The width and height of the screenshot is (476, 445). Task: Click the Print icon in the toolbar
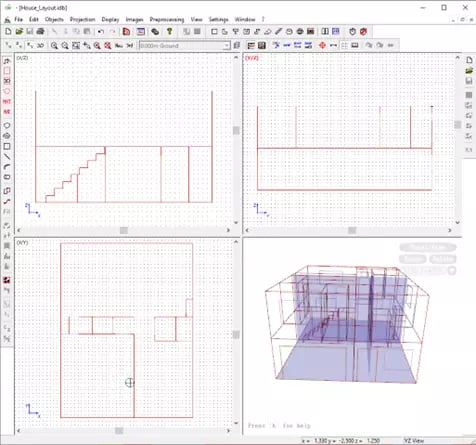point(40,32)
